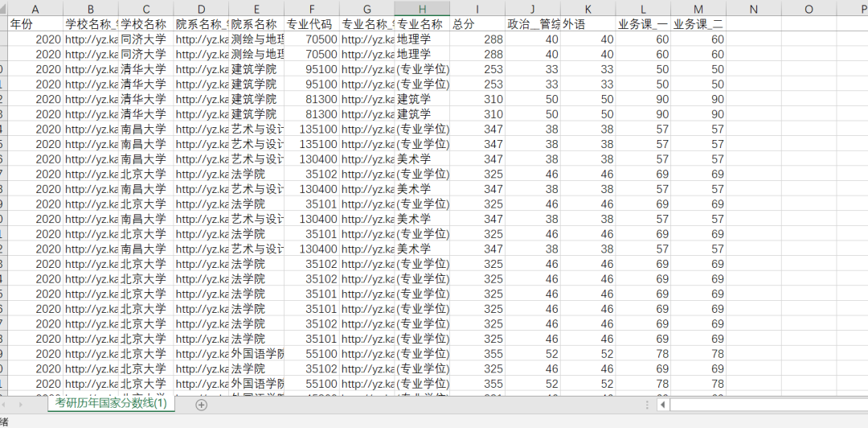Select the topmost 地理学 cell
The width and height of the screenshot is (868, 428).
click(x=423, y=39)
